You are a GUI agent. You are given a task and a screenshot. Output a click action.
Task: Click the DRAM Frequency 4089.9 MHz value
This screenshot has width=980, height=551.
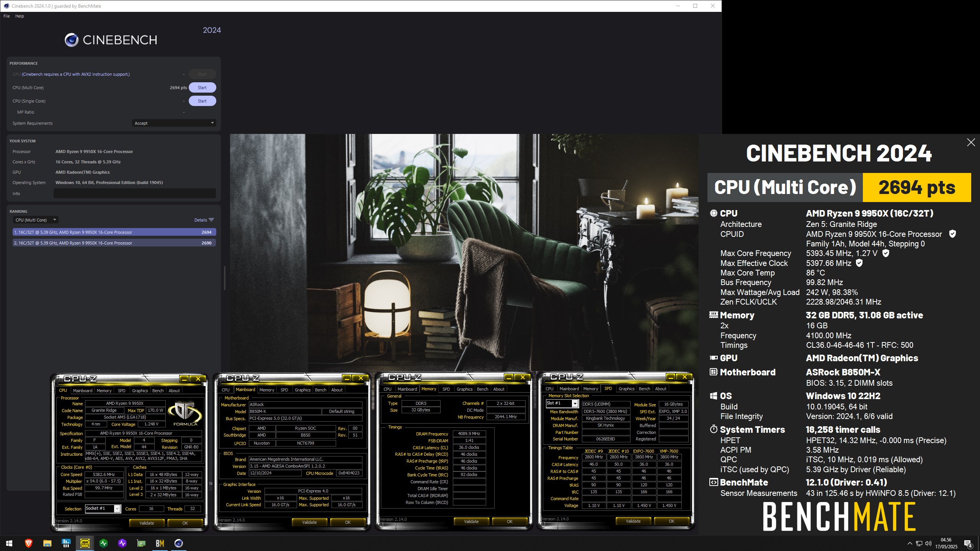click(469, 434)
